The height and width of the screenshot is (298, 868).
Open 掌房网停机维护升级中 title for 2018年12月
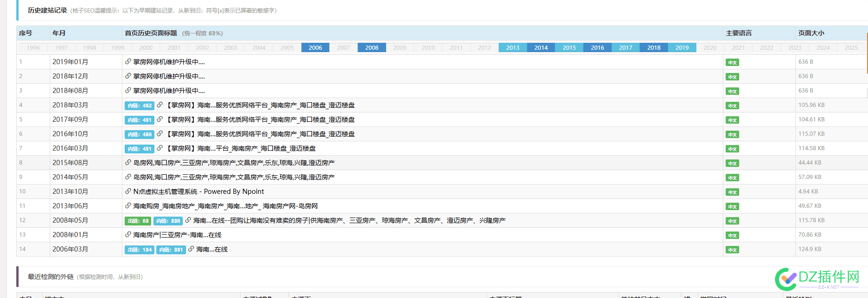[x=169, y=76]
